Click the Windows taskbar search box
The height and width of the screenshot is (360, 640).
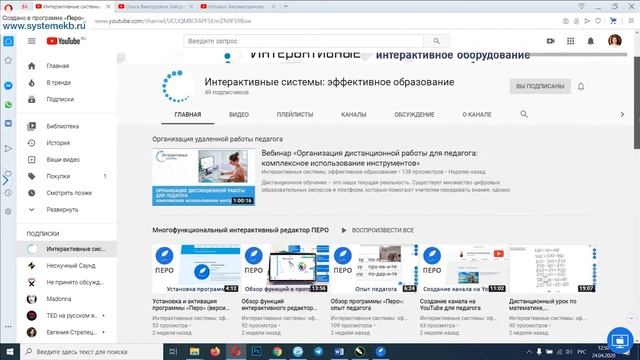(92, 351)
